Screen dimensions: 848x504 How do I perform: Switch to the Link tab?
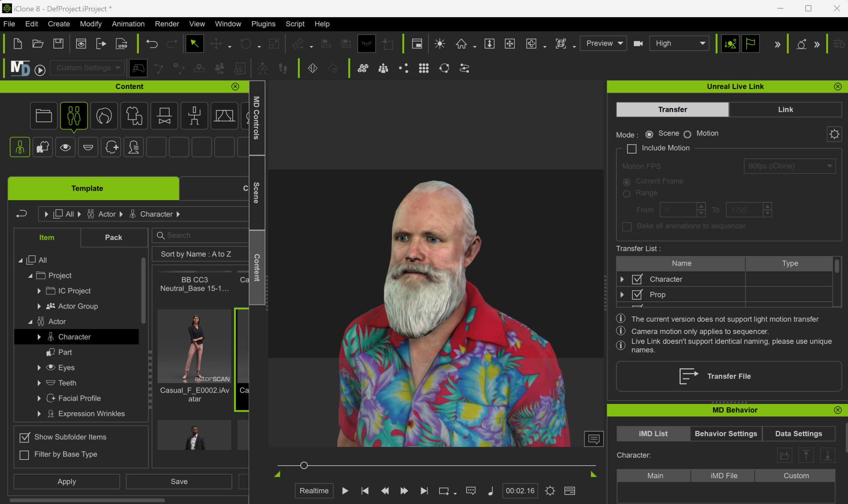785,109
